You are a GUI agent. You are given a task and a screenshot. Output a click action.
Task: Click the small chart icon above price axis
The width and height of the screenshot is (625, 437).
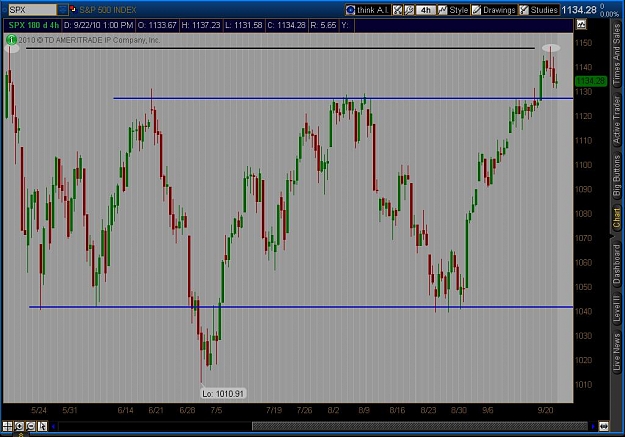coord(581,25)
